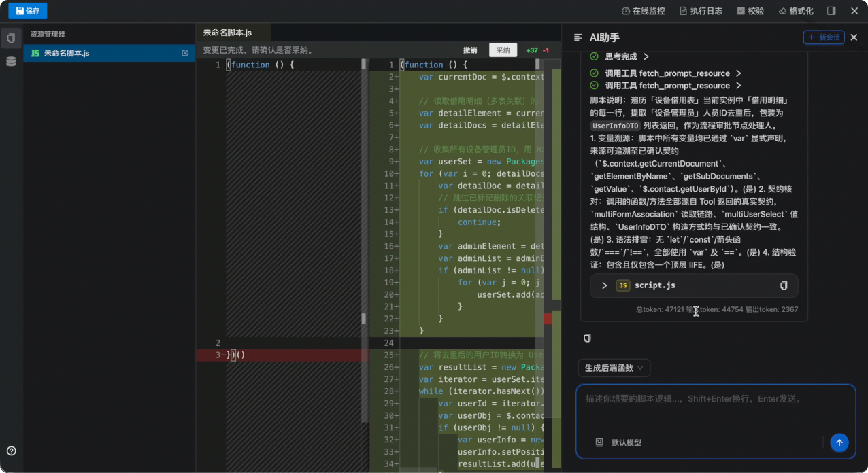Click 撤销 to undo the changes
Viewport: 868px width, 473px height.
coord(470,50)
